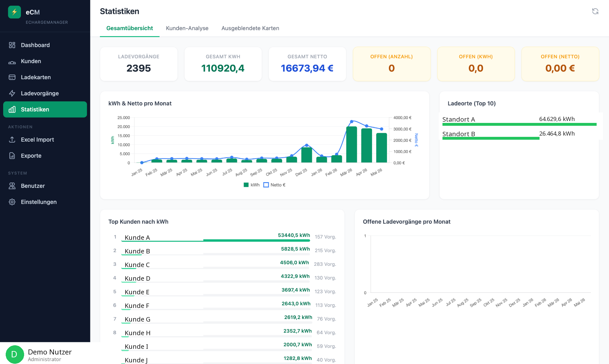This screenshot has height=364, width=609.
Task: Select the Statistiken menu item
Action: click(x=45, y=110)
